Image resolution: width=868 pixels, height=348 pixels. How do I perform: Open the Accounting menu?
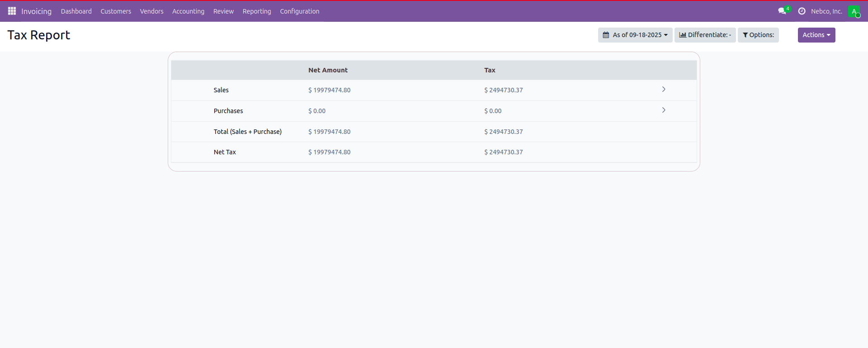coord(188,11)
